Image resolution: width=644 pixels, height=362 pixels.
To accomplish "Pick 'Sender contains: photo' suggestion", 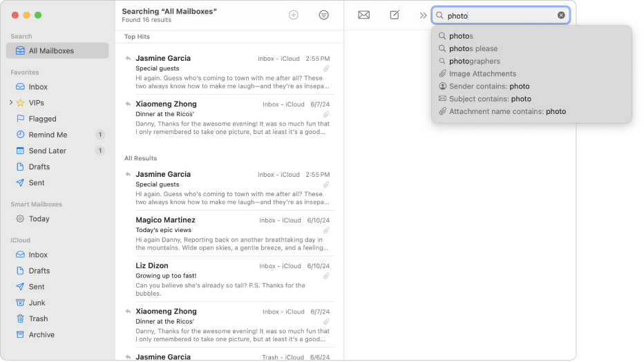I will 489,86.
